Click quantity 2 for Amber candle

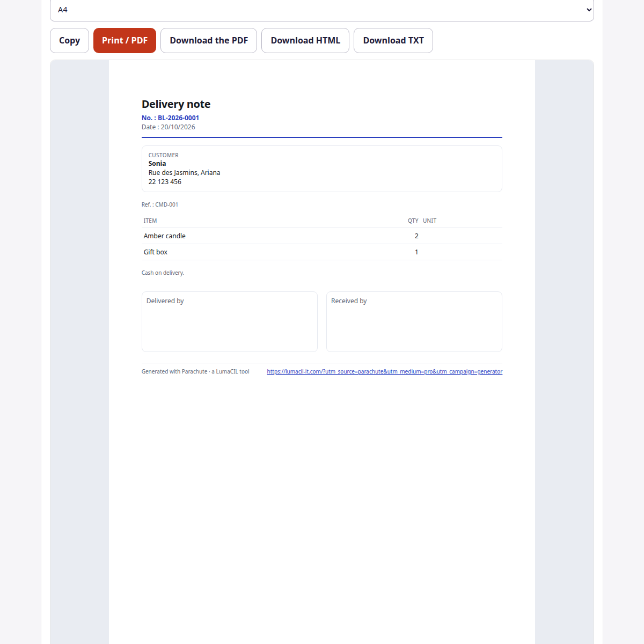[x=416, y=236]
